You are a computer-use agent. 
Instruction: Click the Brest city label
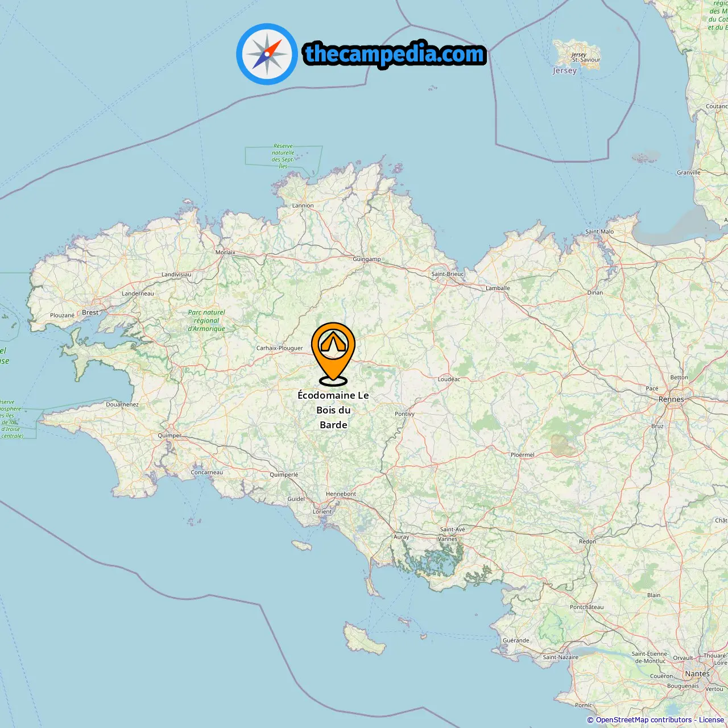click(90, 312)
